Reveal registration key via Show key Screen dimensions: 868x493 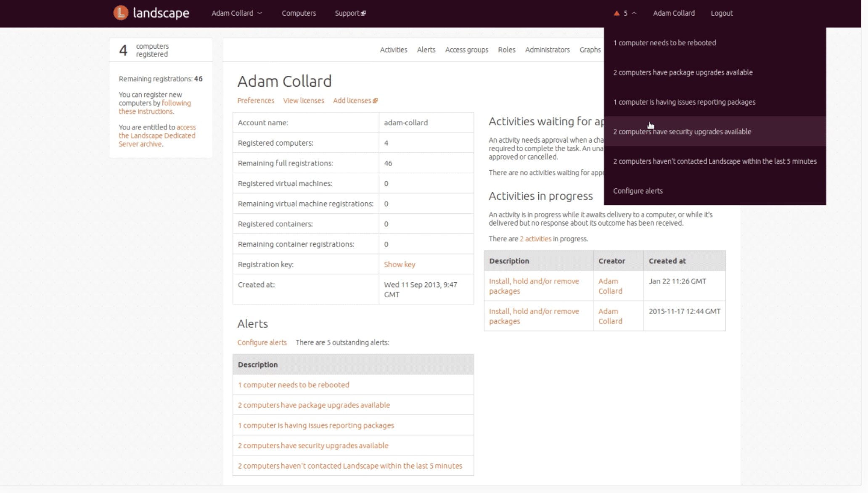399,264
